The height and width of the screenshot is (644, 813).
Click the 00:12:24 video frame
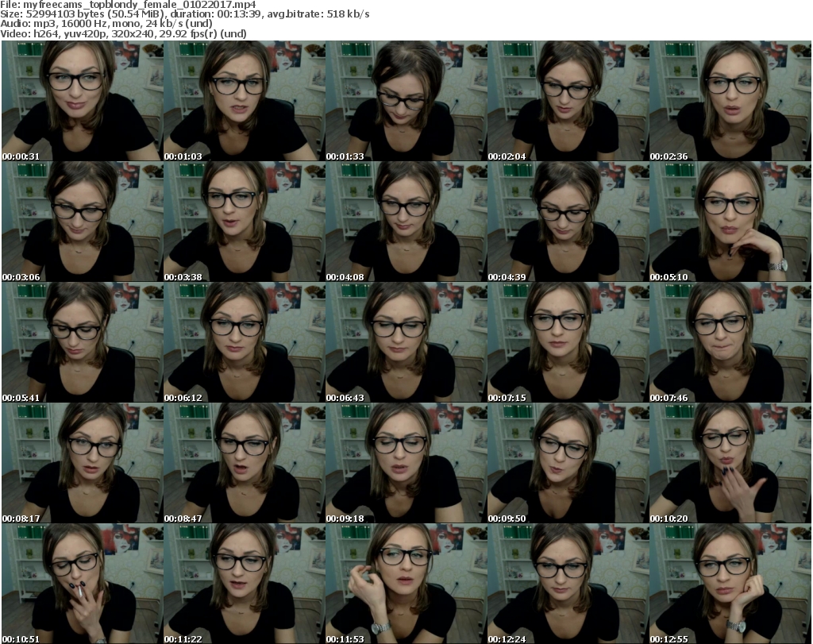(568, 584)
